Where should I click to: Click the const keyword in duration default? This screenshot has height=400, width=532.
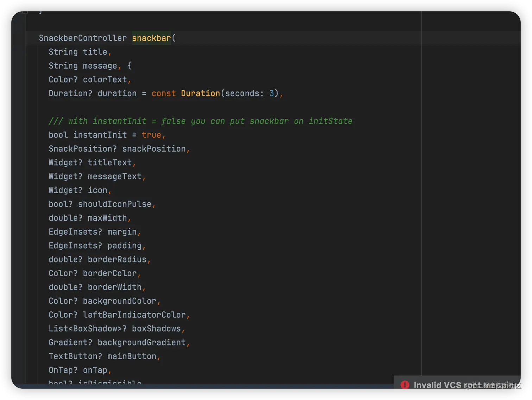[x=164, y=93]
